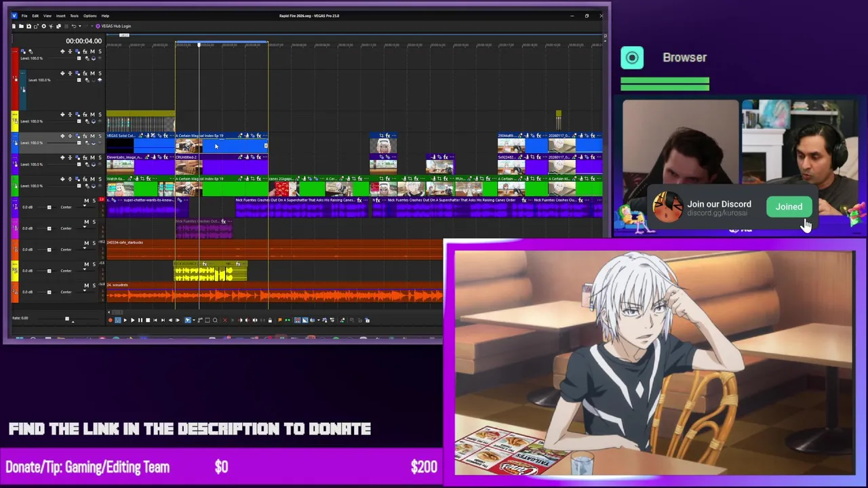Select the Selection Edit tool
This screenshot has height=488, width=868.
click(208, 320)
